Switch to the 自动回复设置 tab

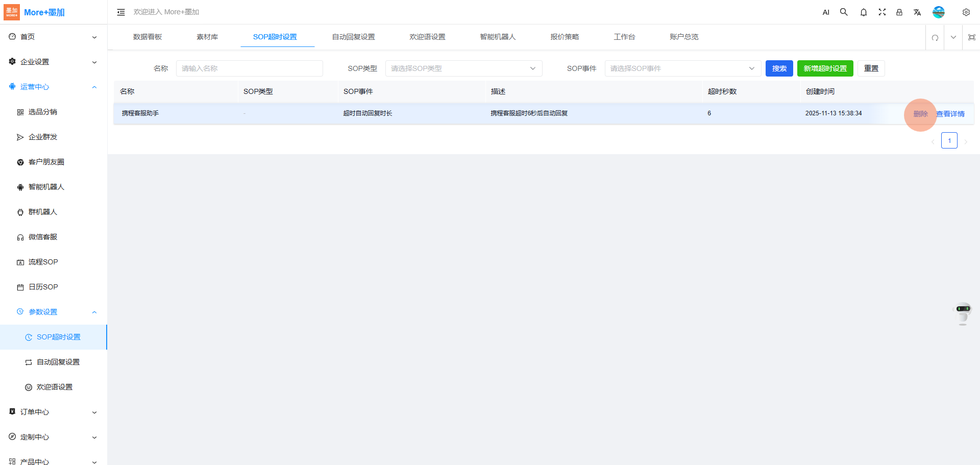pyautogui.click(x=353, y=37)
